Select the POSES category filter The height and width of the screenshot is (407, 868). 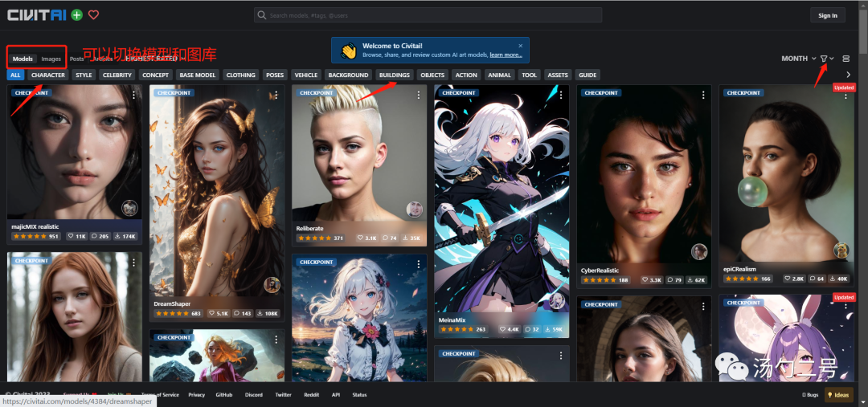click(275, 75)
